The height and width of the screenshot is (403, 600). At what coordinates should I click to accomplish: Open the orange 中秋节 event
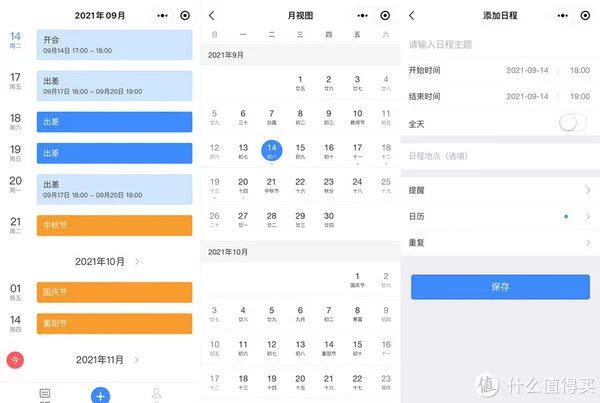(114, 225)
